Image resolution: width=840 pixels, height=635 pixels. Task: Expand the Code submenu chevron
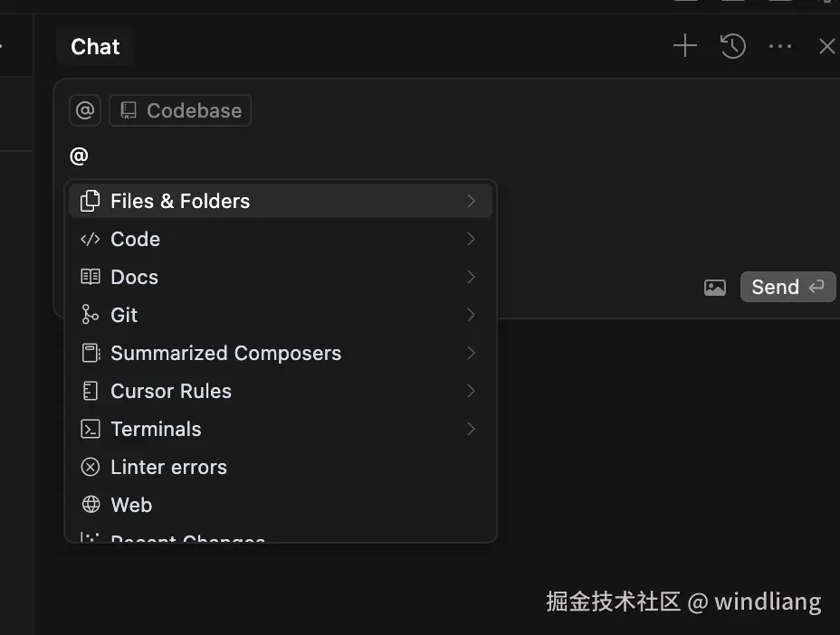471,239
